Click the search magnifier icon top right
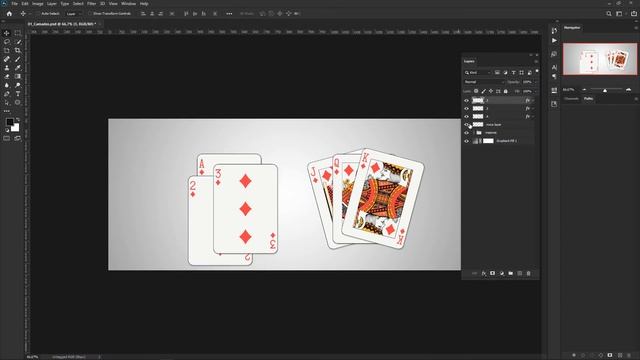640x360 pixels. point(609,13)
